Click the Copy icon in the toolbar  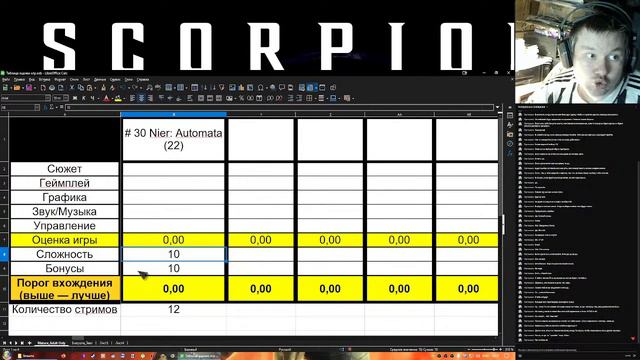(81, 87)
